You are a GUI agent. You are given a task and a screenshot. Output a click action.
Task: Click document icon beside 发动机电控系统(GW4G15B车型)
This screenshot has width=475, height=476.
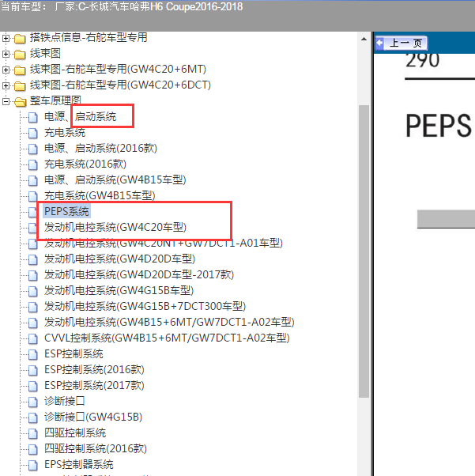[x=32, y=291]
